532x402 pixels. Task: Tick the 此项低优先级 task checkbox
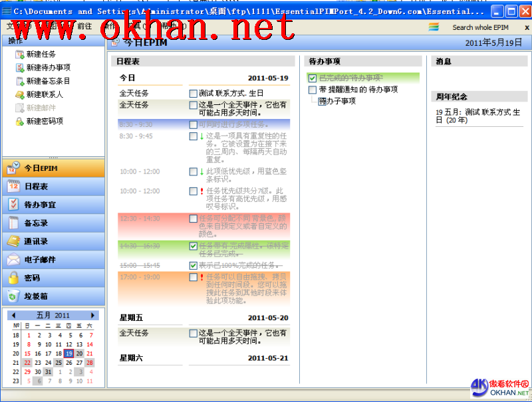pyautogui.click(x=193, y=171)
